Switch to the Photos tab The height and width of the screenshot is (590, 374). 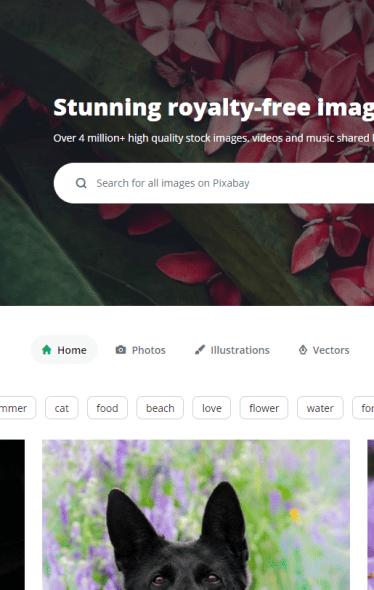click(x=140, y=350)
